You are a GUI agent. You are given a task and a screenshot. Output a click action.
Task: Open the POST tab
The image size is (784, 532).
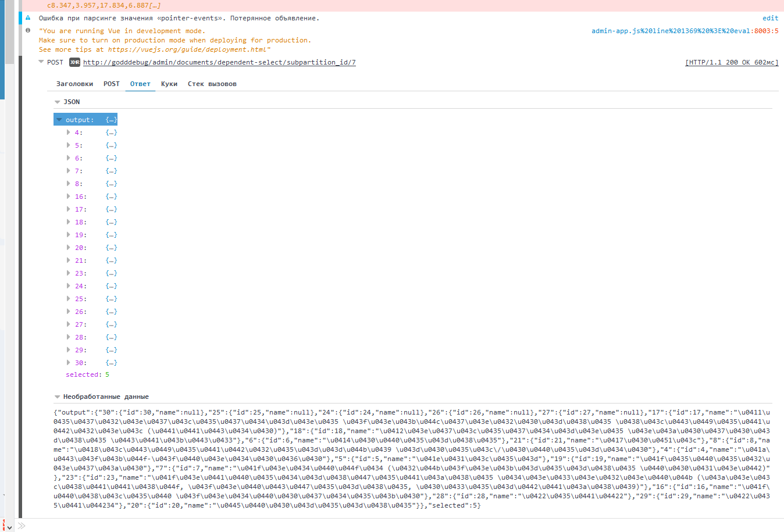(x=112, y=84)
